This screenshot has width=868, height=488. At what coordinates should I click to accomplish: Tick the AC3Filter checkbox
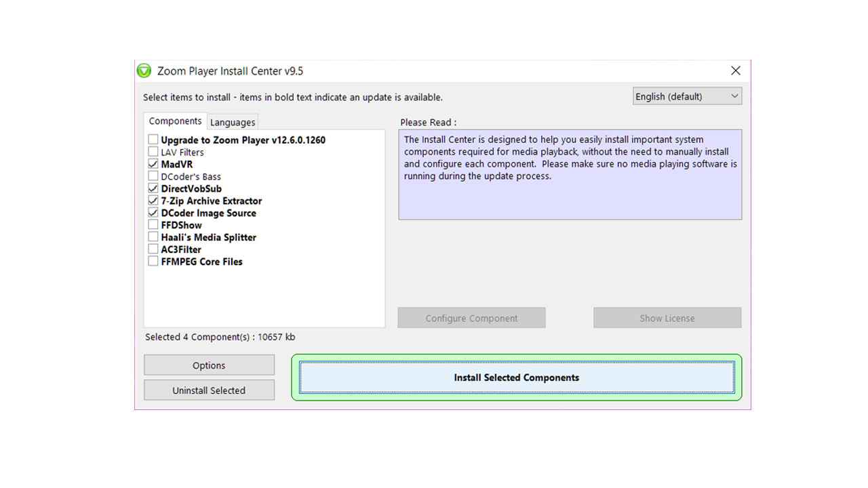(x=153, y=249)
